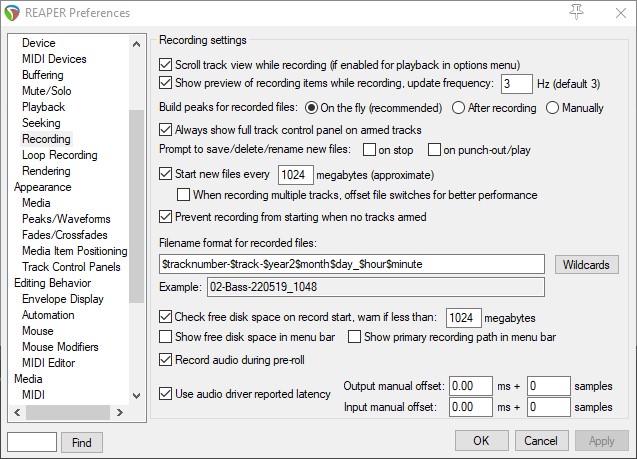
Task: Click the Output manual offset samples field
Action: (x=549, y=386)
